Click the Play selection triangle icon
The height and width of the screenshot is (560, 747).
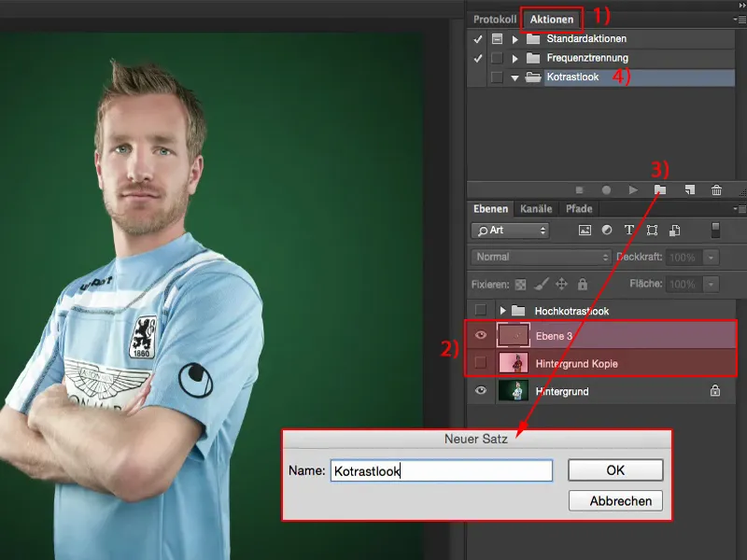click(633, 190)
